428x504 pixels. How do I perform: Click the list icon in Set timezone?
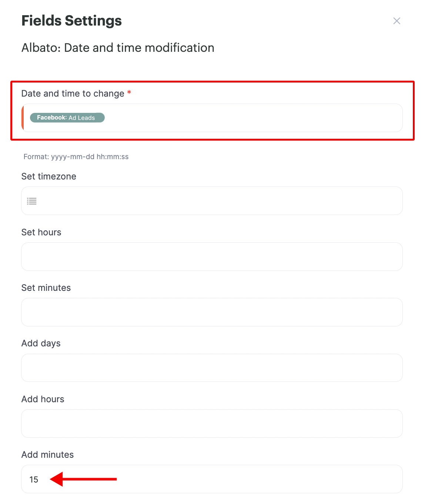32,201
